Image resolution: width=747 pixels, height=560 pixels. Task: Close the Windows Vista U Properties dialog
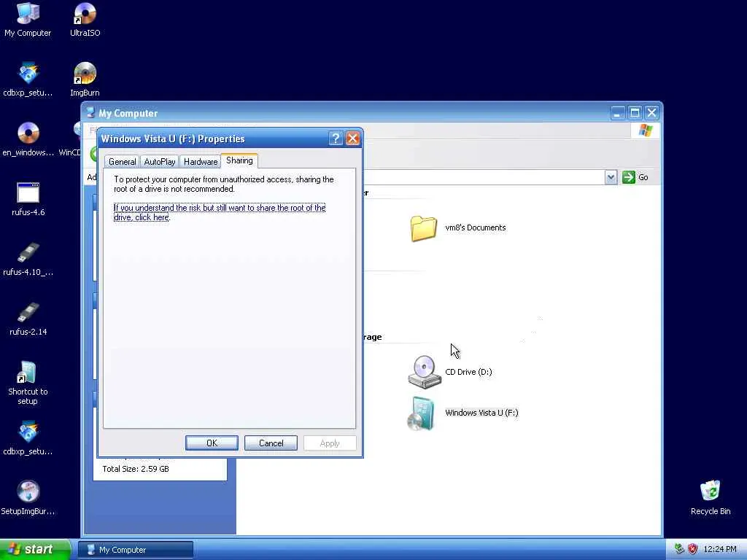point(352,139)
